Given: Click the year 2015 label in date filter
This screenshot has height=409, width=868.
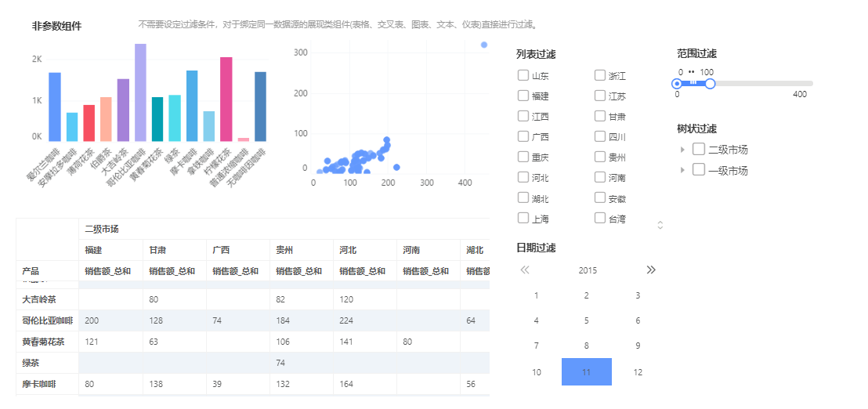Looking at the screenshot, I should pos(588,270).
